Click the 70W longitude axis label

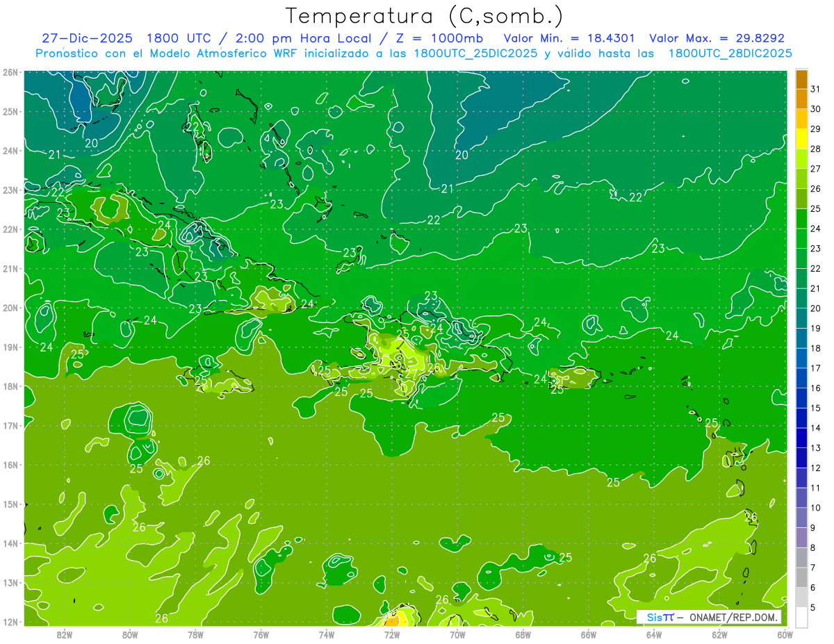(x=457, y=634)
